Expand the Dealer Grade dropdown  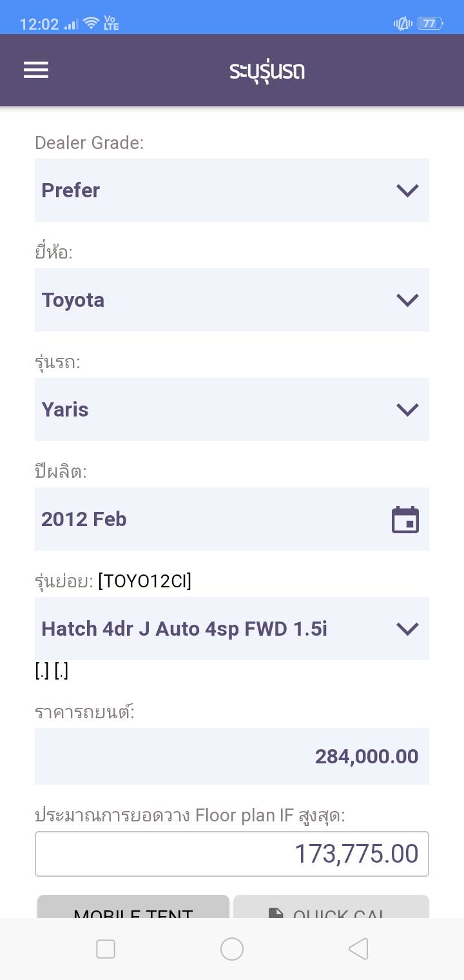pos(232,190)
